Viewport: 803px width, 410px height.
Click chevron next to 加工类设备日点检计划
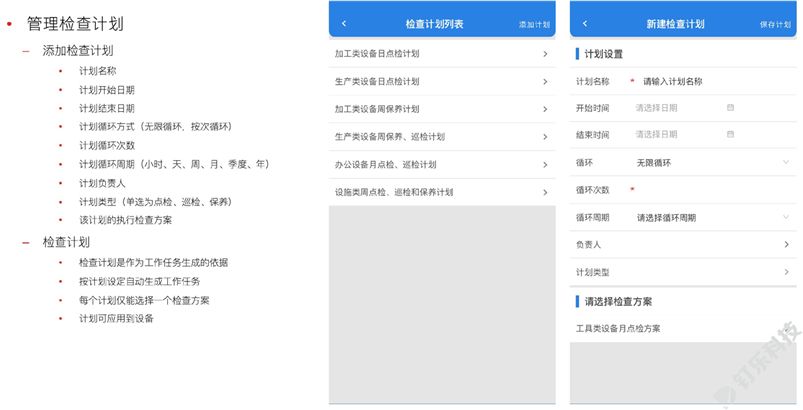[x=545, y=54]
